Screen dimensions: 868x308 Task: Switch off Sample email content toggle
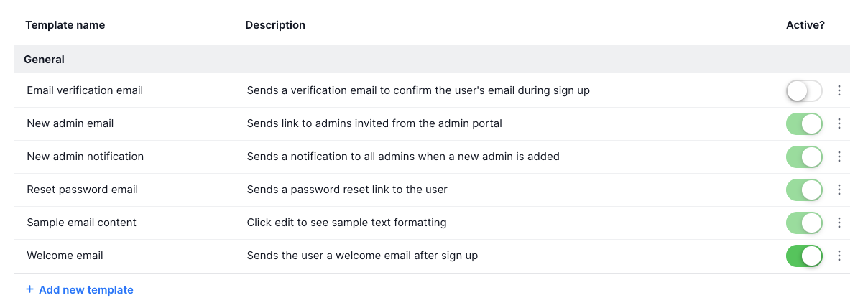(x=804, y=223)
